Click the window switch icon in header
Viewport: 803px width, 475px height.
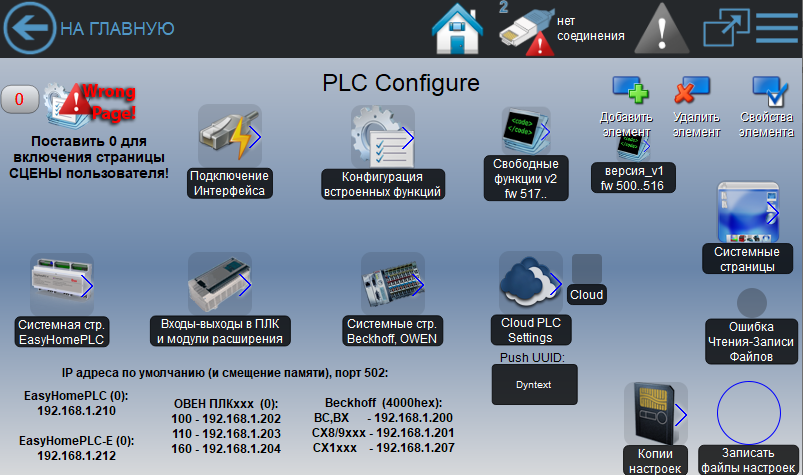tap(726, 28)
